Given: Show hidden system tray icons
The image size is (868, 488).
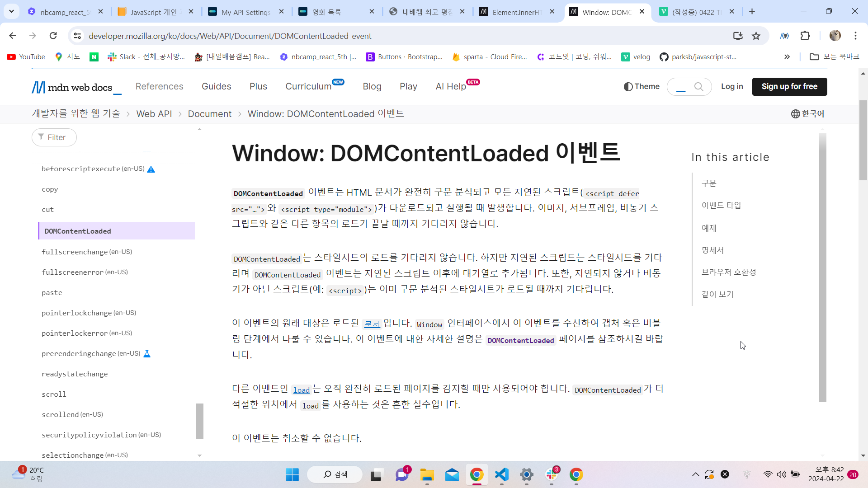Looking at the screenshot, I should click(x=695, y=474).
